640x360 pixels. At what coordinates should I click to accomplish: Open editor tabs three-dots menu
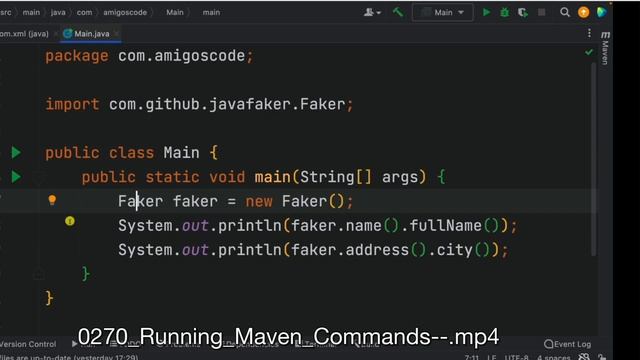click(x=589, y=33)
